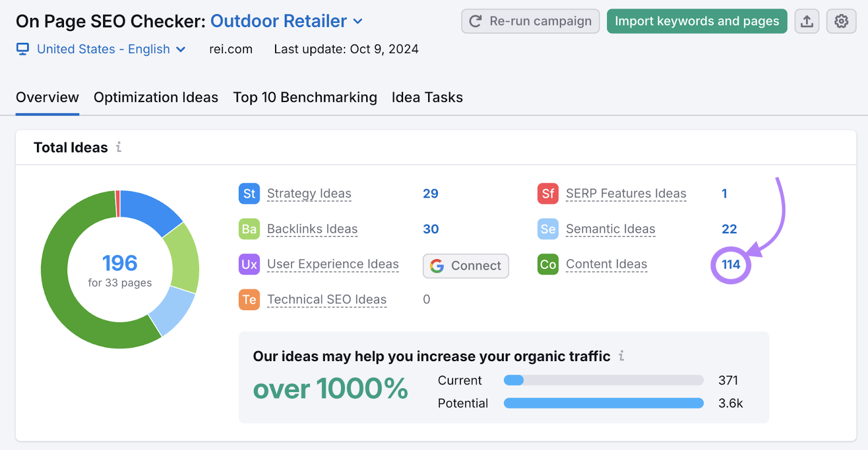
Task: Click Import keywords and pages button
Action: point(697,21)
